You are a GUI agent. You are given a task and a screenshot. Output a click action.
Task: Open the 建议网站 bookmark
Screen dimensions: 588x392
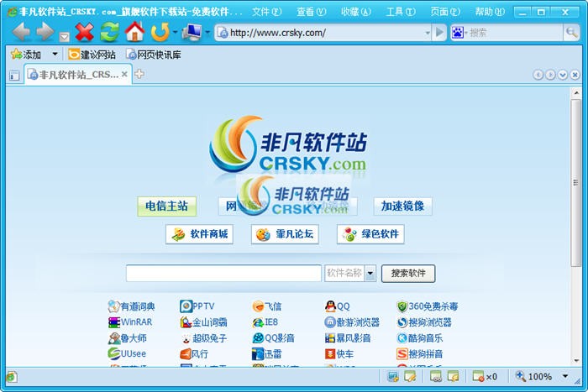(x=92, y=55)
